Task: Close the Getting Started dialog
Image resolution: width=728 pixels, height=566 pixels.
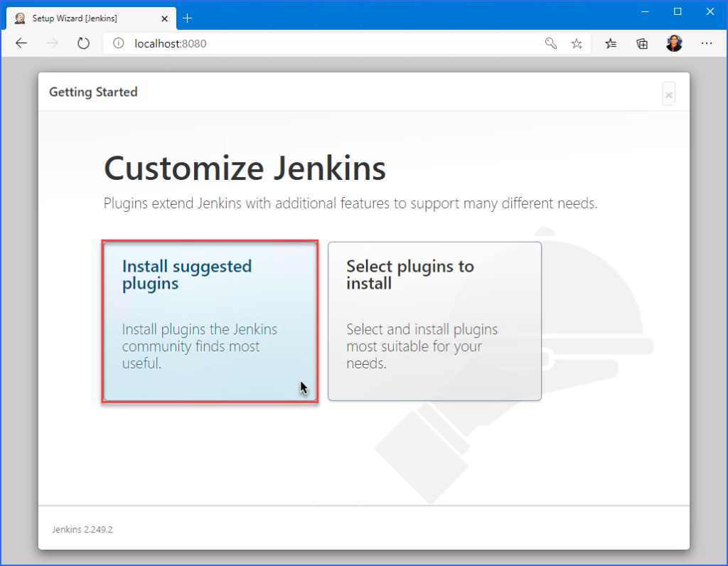Action: tap(668, 95)
